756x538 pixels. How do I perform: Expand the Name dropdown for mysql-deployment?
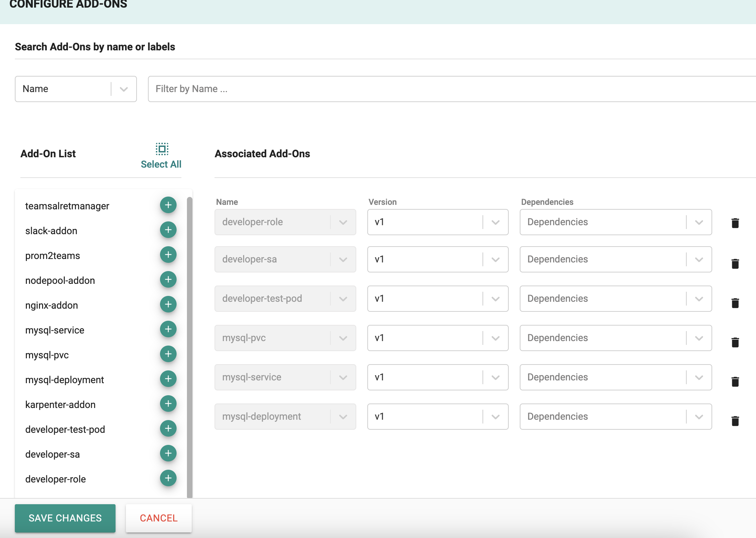[345, 416]
